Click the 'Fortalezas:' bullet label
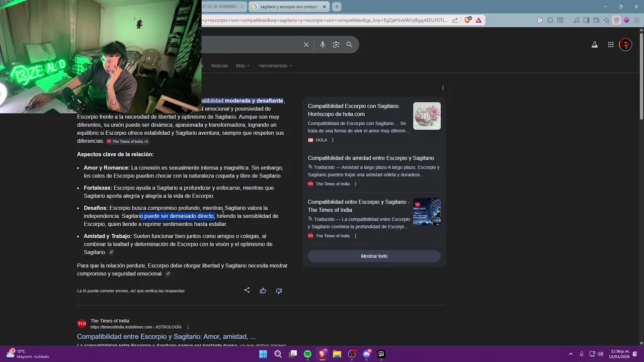Viewport: 644px width, 362px height. click(98, 188)
